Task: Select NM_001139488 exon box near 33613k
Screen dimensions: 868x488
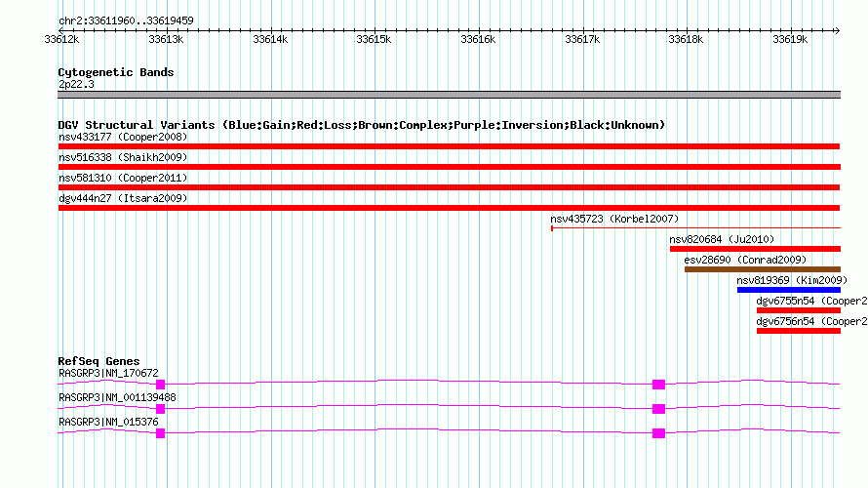Action: tap(161, 409)
